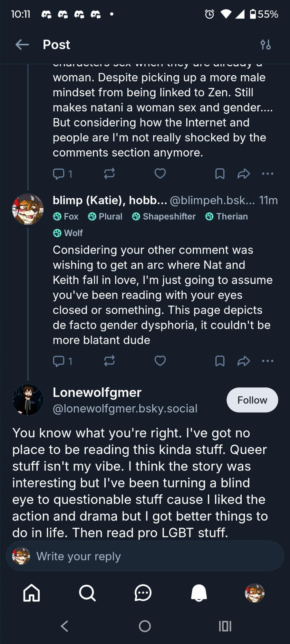The height and width of the screenshot is (644, 290).
Task: Open more options on blimp's reply
Action: (x=267, y=361)
